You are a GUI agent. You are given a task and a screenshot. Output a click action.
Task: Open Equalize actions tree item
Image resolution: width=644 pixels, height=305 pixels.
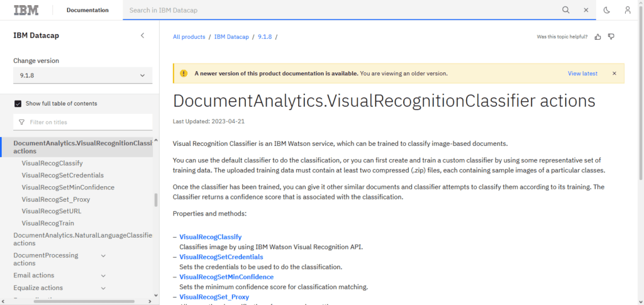(x=38, y=288)
